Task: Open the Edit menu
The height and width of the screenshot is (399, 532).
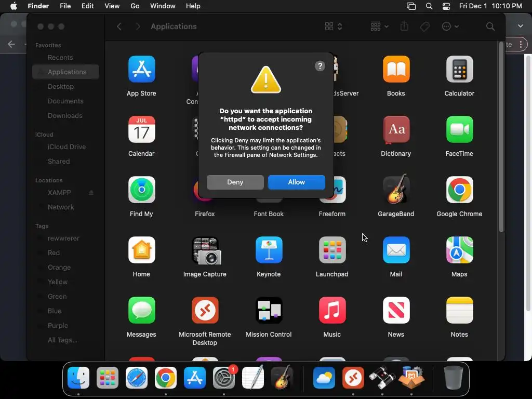Action: [87, 6]
